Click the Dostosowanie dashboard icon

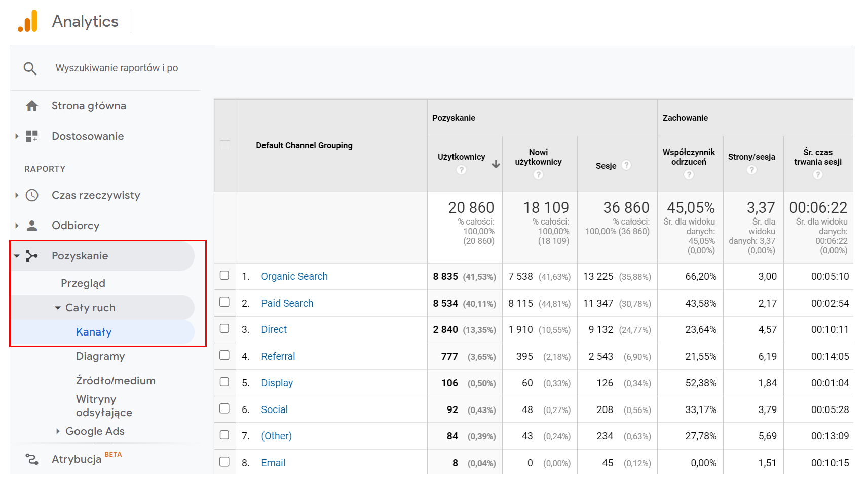pos(32,136)
